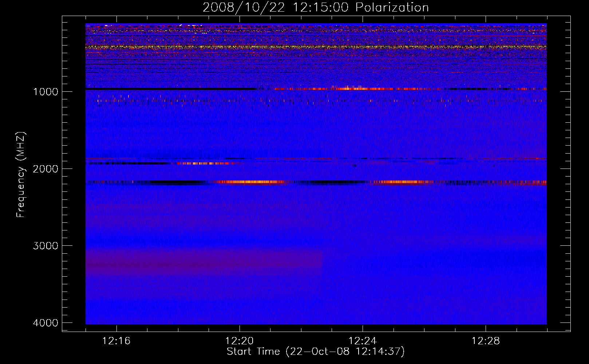Click the 12:16 time tick label

pos(116,341)
